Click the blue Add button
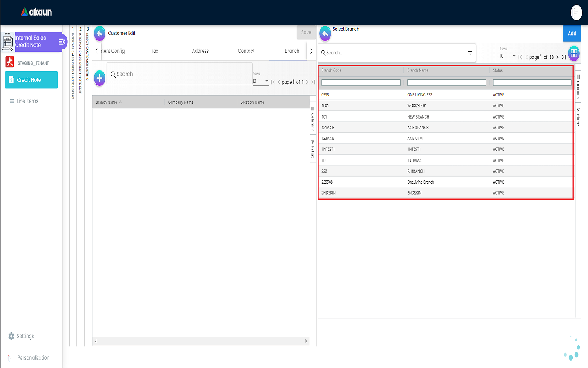588x368 pixels. tap(572, 34)
